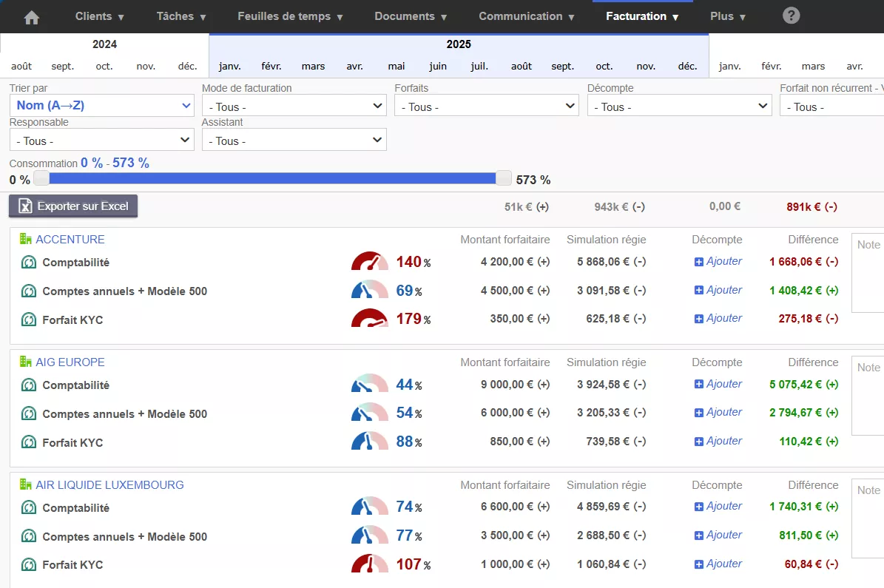Click plus icon for AIG EUROPE Comptabilité décompte
884x588 pixels.
pos(698,384)
